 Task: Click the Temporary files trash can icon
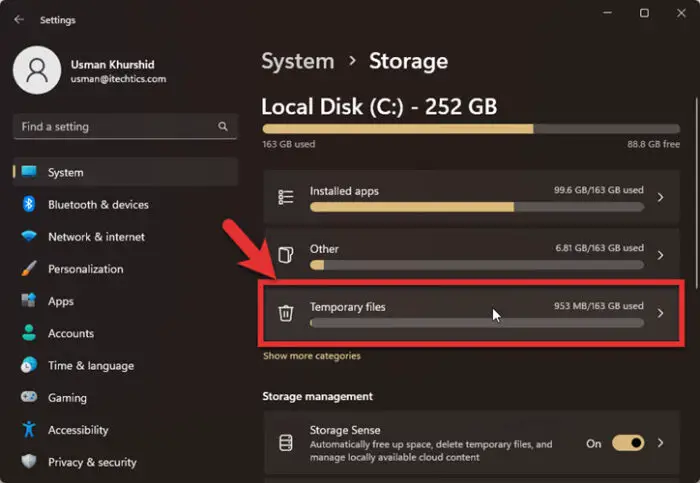(286, 313)
